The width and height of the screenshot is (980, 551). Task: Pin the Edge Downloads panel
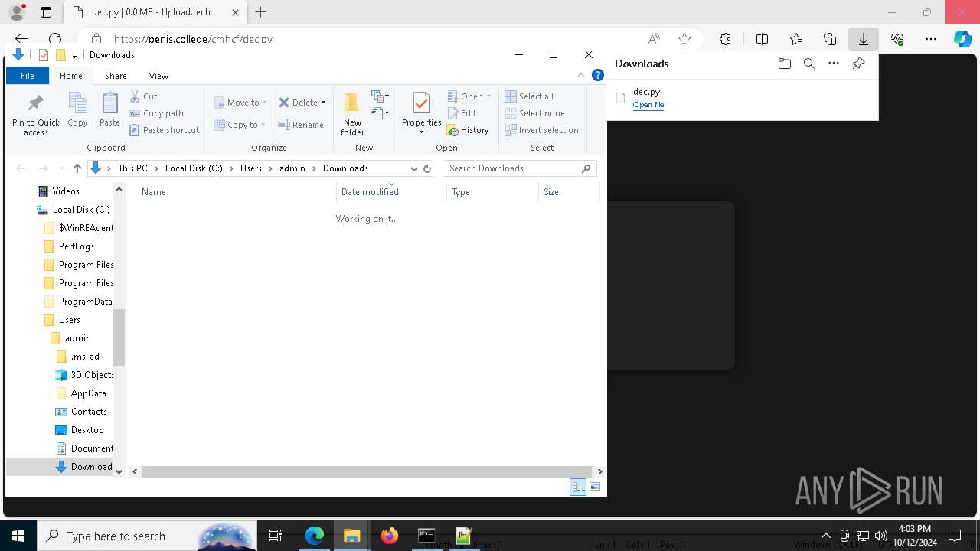coord(858,64)
